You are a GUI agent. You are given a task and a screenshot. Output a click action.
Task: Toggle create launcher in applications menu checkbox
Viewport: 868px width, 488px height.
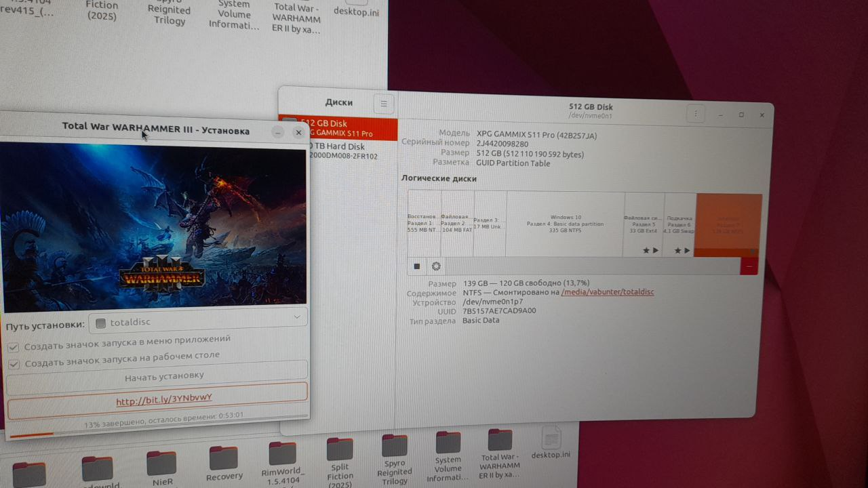(13, 347)
